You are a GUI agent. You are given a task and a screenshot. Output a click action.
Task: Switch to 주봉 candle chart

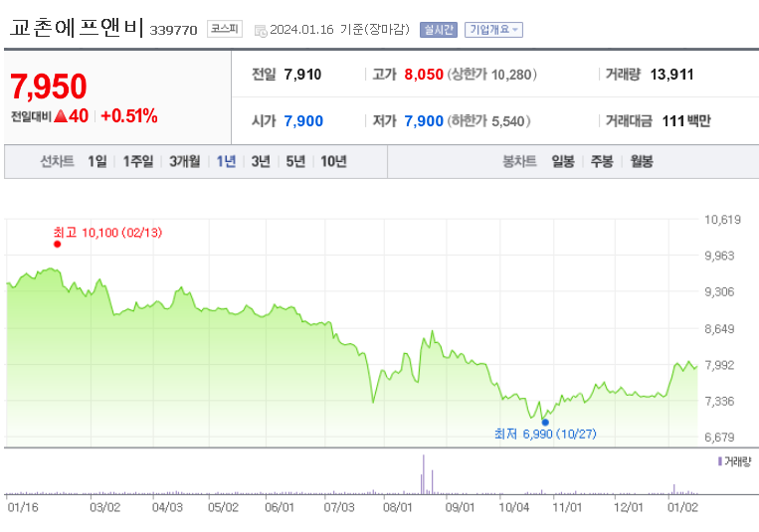click(602, 161)
